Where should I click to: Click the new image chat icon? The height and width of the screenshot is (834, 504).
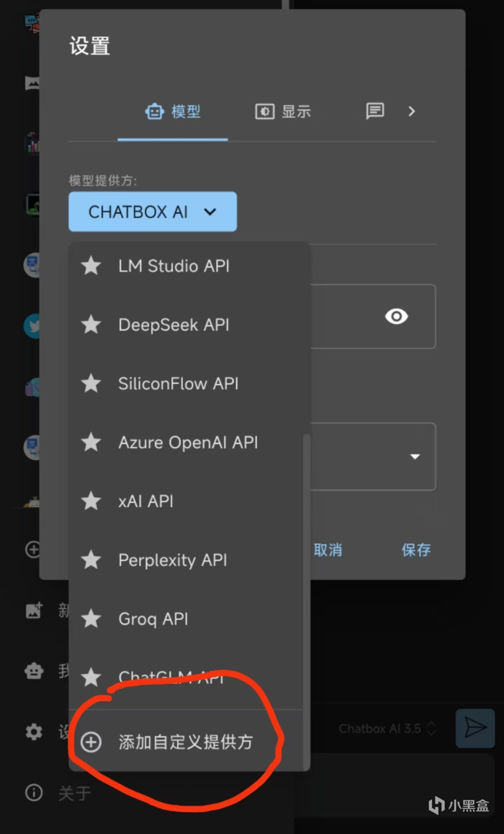click(34, 610)
